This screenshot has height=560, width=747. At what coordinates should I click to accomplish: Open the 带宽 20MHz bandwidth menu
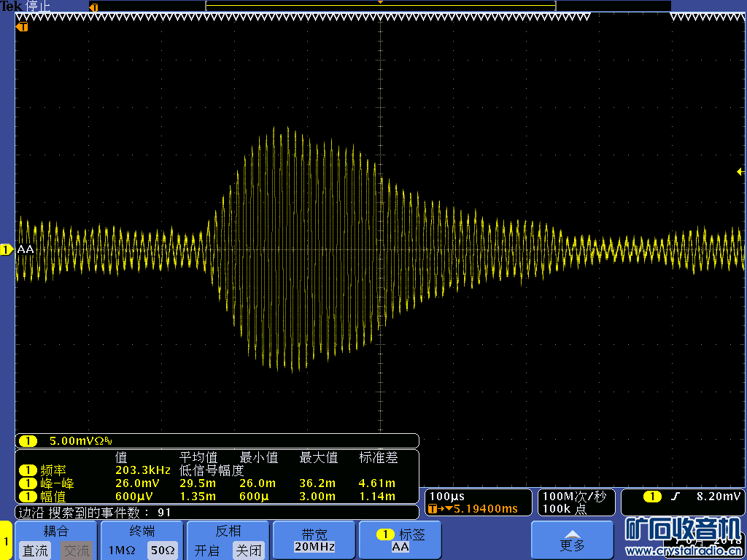(314, 540)
